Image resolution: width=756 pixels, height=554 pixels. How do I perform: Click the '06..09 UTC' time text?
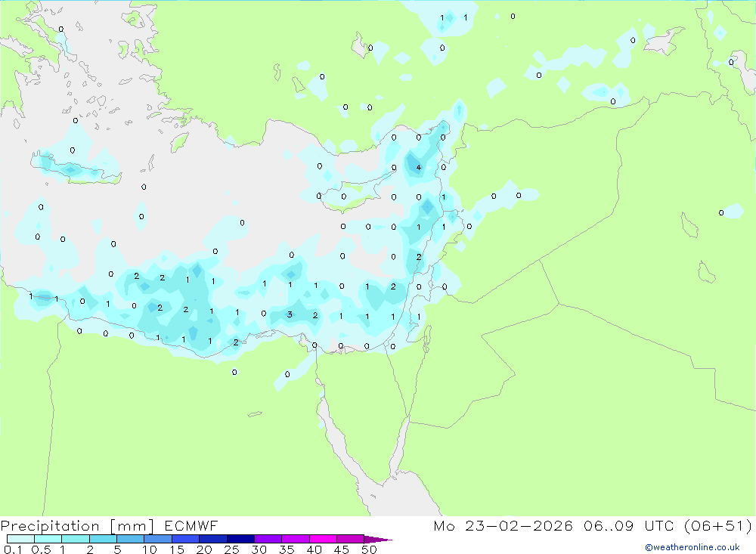(x=629, y=526)
